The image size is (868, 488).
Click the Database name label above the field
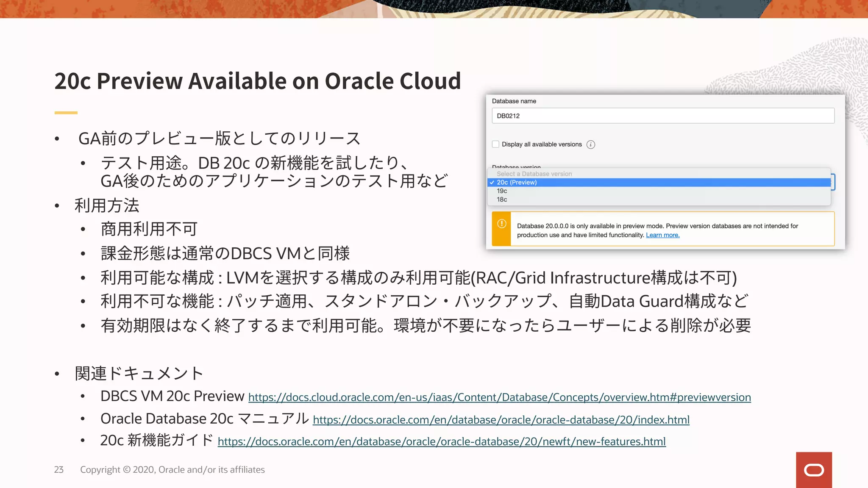point(514,101)
